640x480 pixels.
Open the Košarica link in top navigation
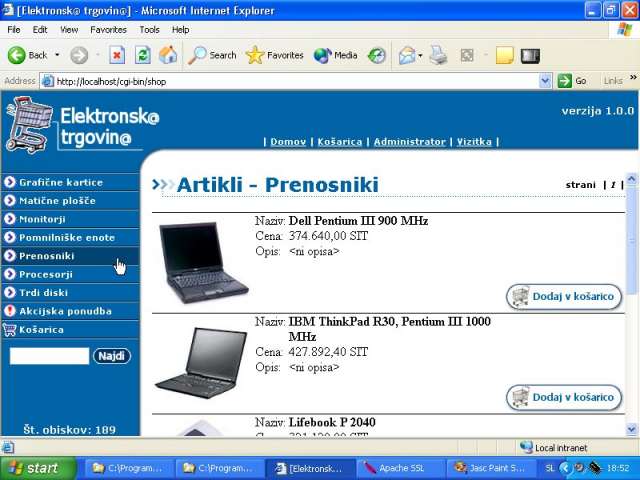[340, 142]
